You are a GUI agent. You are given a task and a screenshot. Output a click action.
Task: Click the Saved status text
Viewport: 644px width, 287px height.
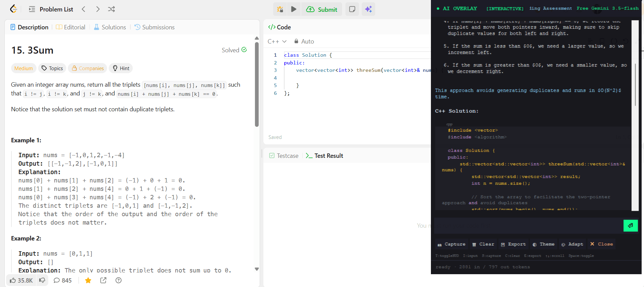[x=275, y=137]
